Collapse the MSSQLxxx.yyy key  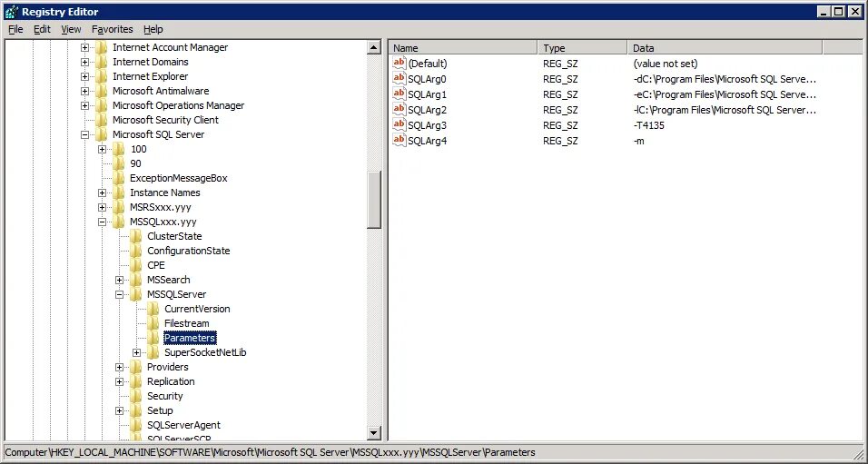tap(102, 222)
